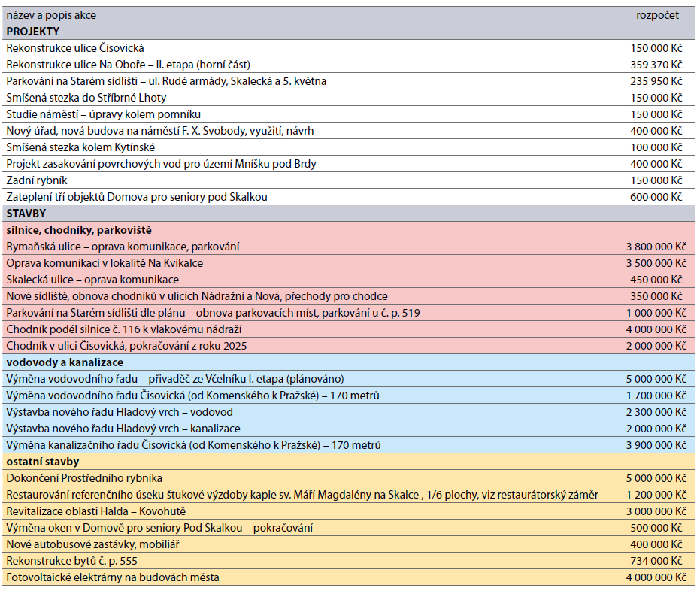This screenshot has height=591, width=700.
Task: Select 'Chodník podél silnice č. 116' row
Action: 124,329
